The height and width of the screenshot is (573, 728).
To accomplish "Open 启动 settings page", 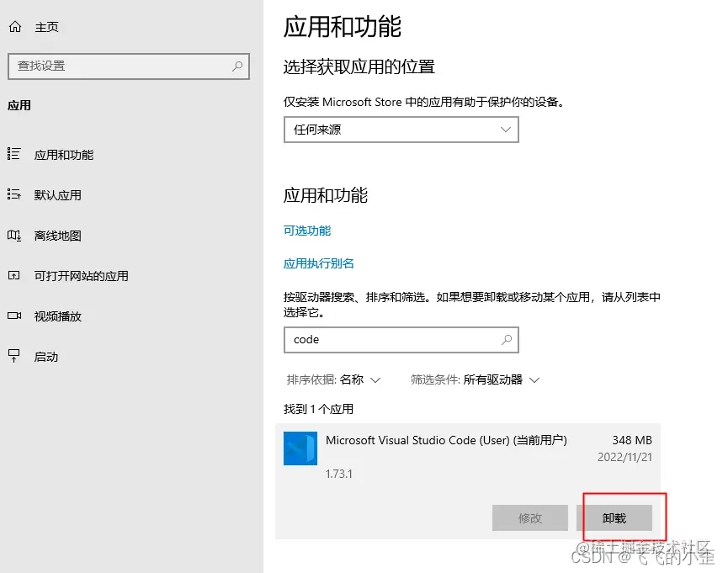I will pos(46,357).
